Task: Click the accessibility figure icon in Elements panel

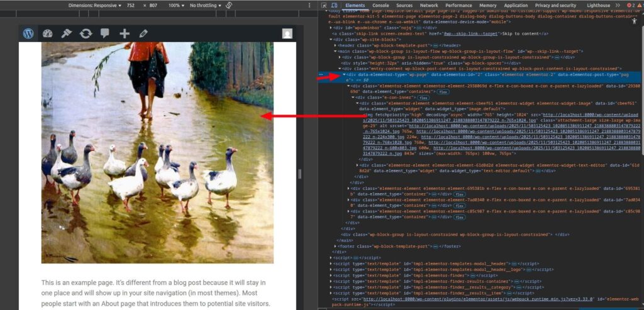Action: coord(634,21)
